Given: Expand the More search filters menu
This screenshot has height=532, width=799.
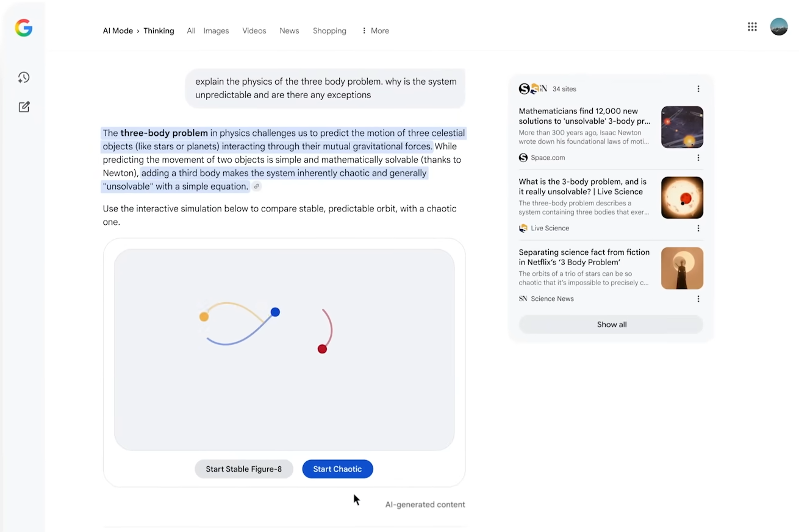Looking at the screenshot, I should coord(375,31).
